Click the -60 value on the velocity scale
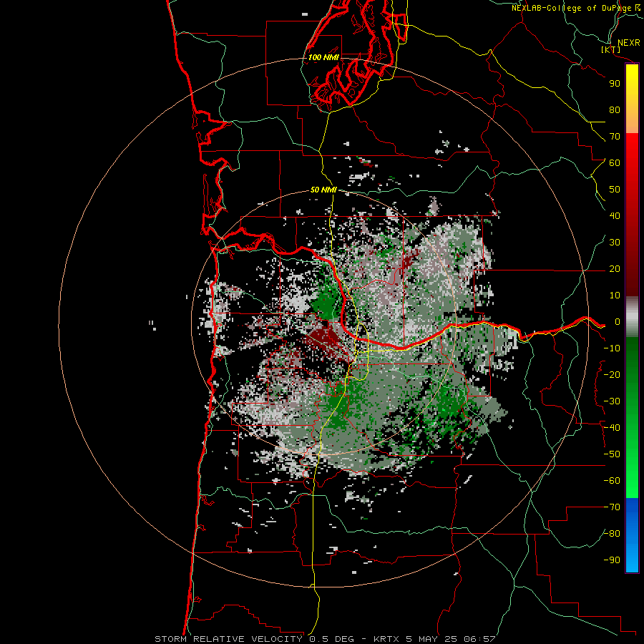This screenshot has height=644, width=644. pos(612,481)
